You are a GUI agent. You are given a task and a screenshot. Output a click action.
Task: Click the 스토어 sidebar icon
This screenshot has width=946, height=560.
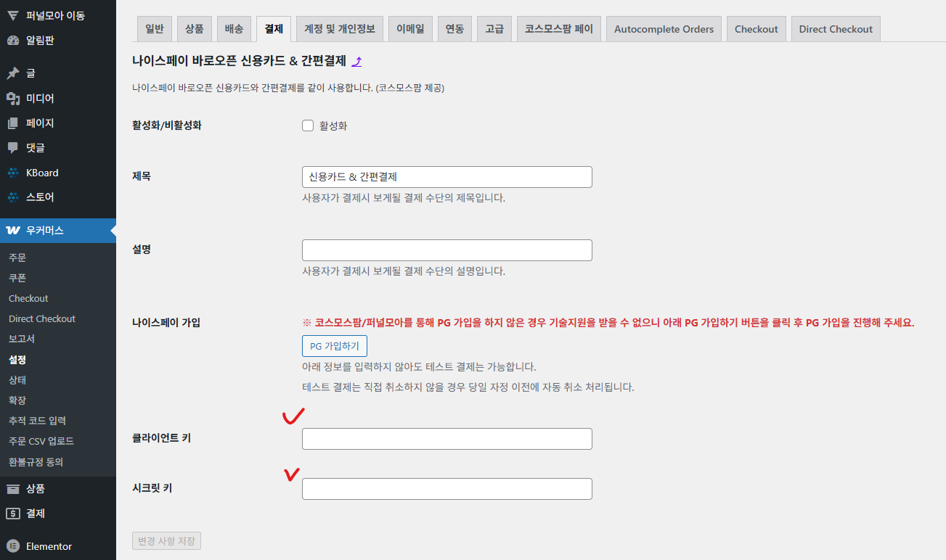pyautogui.click(x=12, y=197)
